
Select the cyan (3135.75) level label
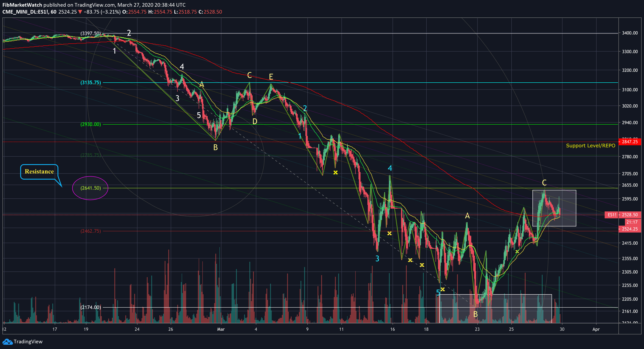click(x=90, y=83)
